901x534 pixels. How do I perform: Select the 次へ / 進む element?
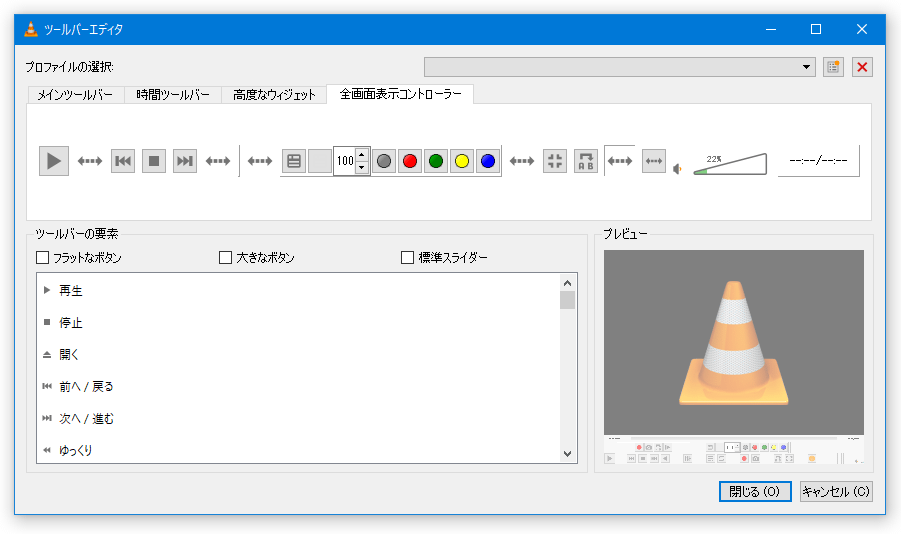coord(298,418)
